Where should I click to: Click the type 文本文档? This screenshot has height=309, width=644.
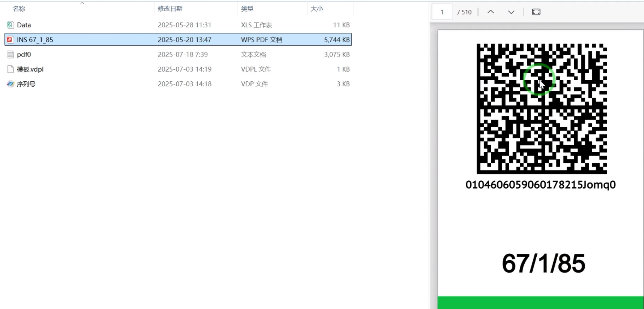click(253, 55)
